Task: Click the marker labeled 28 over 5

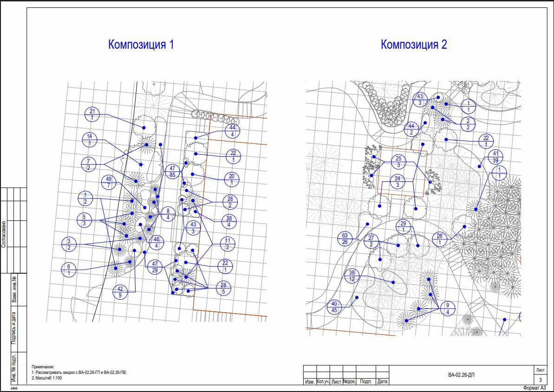Action: [223, 288]
